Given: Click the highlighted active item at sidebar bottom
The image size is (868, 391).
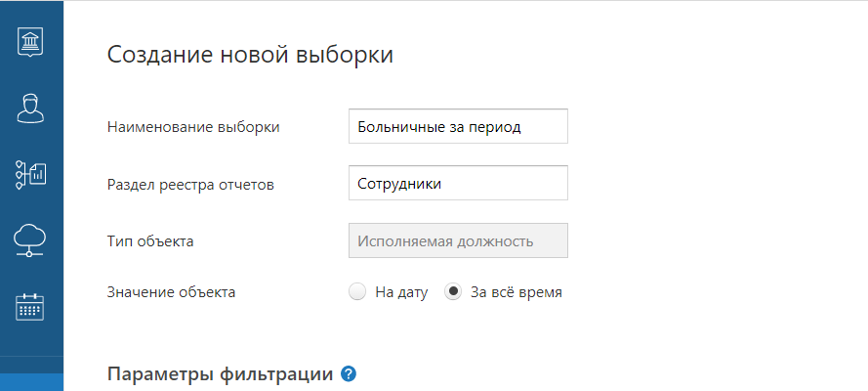Looking at the screenshot, I should 31,382.
